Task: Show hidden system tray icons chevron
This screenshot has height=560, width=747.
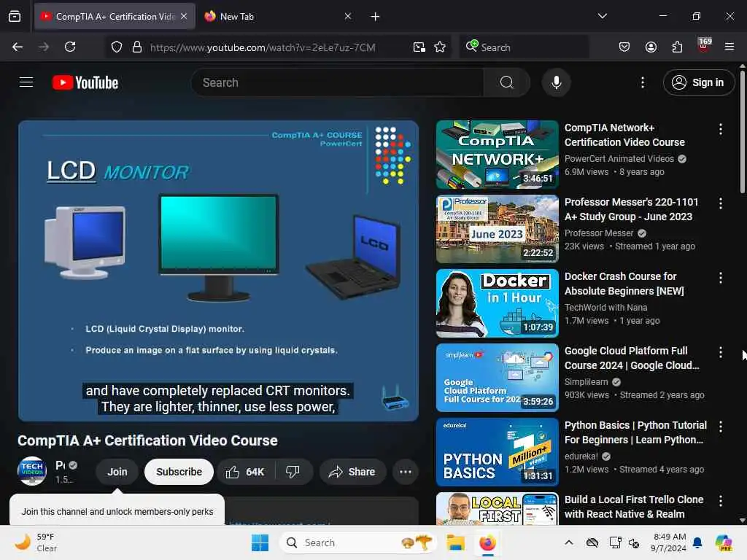Action: pos(569,542)
